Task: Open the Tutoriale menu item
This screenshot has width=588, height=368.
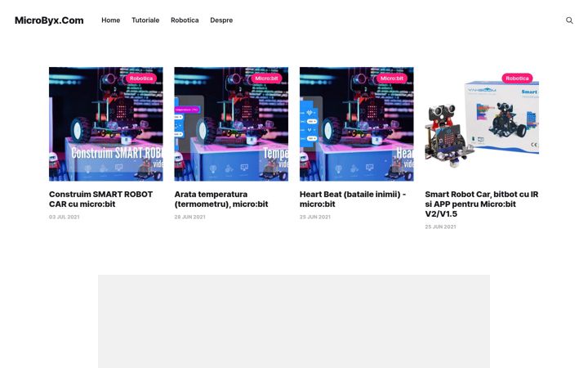Action: click(145, 20)
